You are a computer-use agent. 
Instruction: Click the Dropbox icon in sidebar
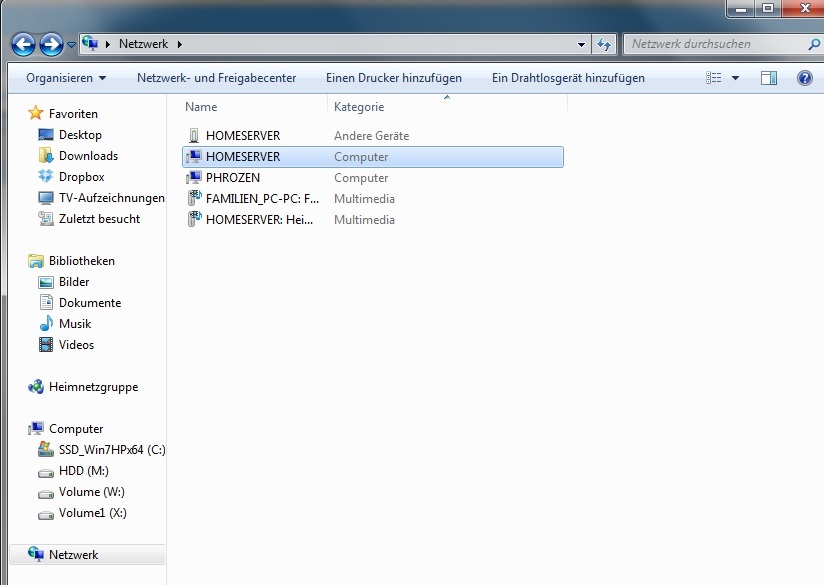[46, 176]
